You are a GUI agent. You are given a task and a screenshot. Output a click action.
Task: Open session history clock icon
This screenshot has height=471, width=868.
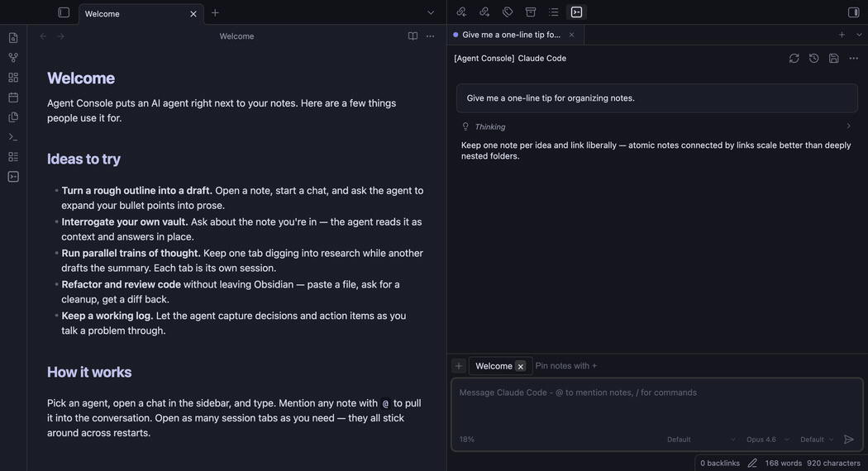pos(813,58)
